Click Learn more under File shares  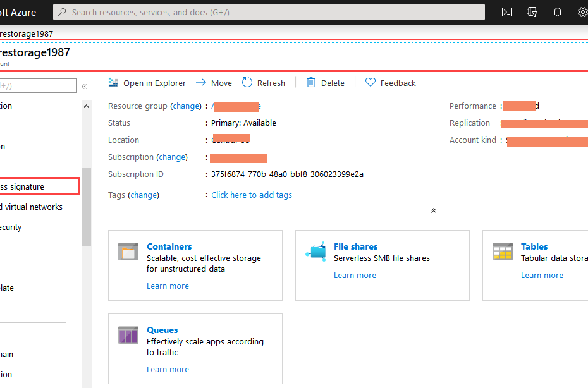click(x=355, y=275)
